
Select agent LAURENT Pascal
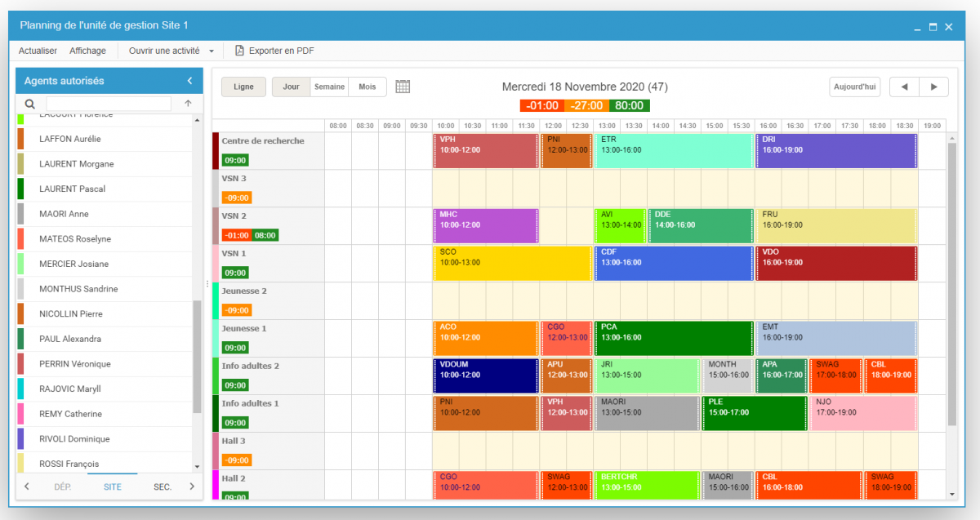click(104, 189)
